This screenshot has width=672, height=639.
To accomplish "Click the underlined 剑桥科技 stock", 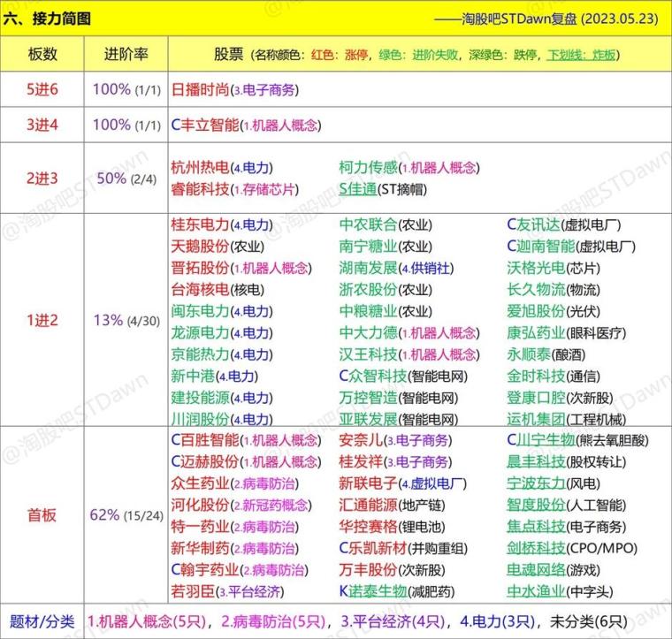I will pos(536,548).
